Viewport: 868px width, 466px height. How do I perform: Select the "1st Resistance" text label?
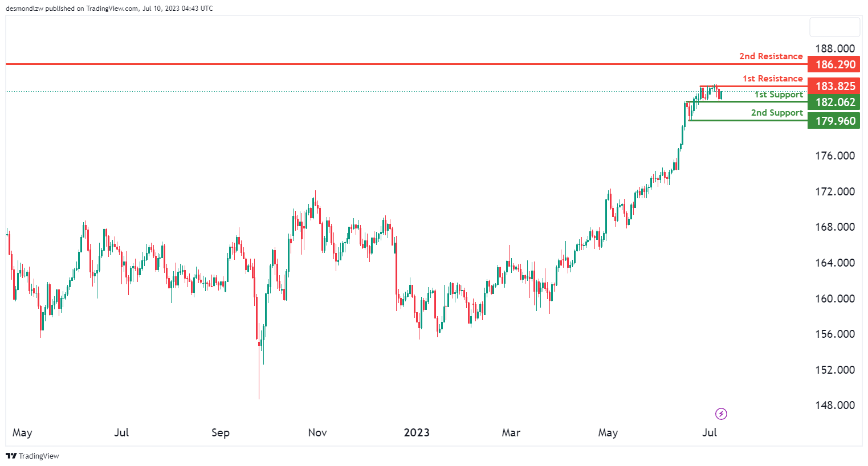click(x=772, y=78)
